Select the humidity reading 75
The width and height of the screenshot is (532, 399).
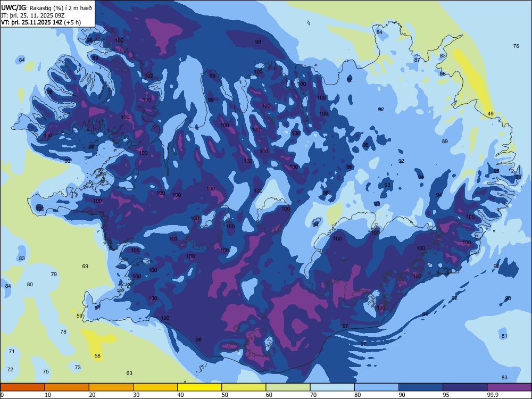click(46, 371)
